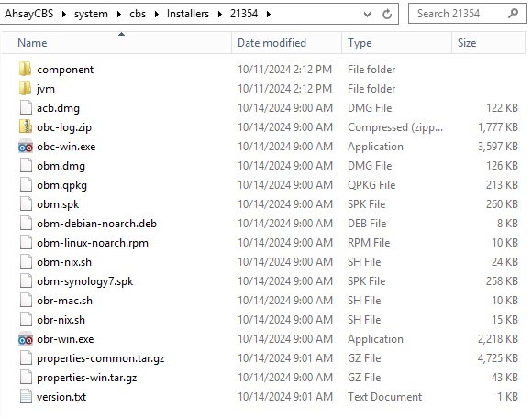Expand the arrow after AhsayCBS breadcrumb

point(64,15)
